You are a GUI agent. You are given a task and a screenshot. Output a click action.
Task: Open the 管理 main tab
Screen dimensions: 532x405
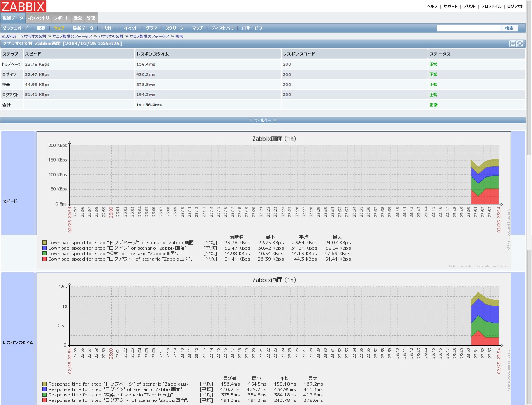coord(91,18)
